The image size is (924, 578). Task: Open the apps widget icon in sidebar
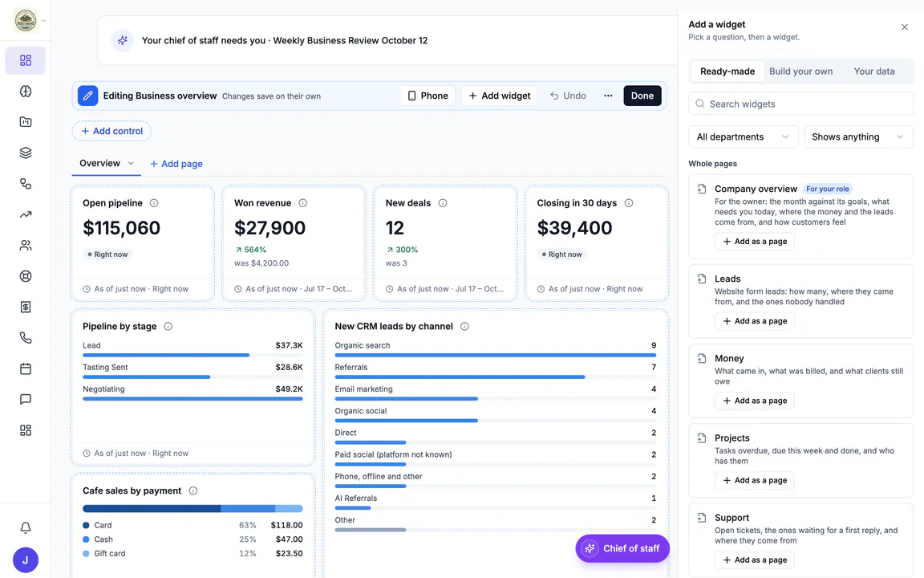click(26, 430)
